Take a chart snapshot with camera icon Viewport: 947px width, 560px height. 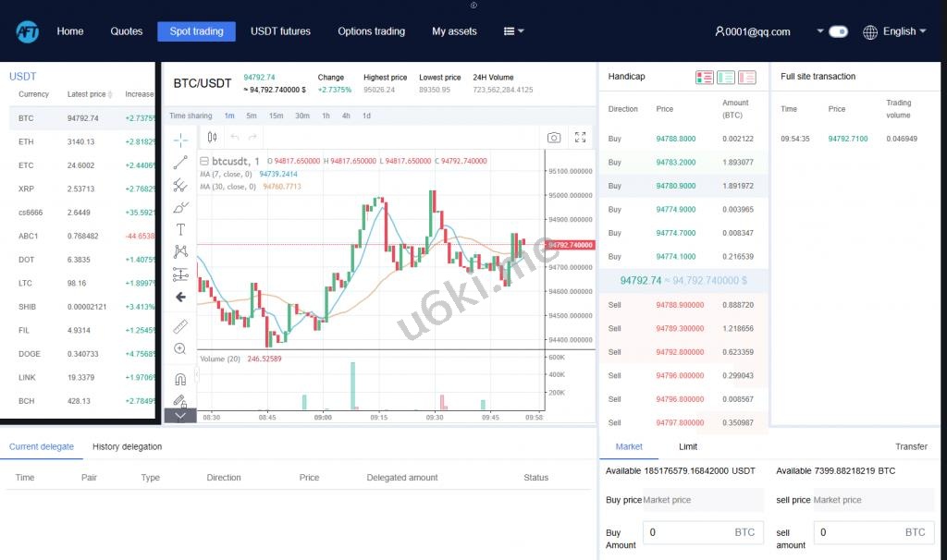click(553, 138)
